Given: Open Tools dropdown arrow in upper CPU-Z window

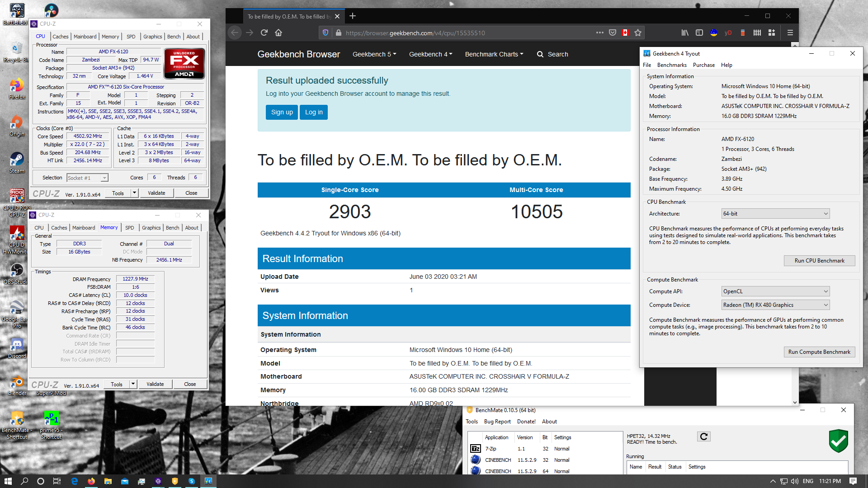Looking at the screenshot, I should click(134, 193).
